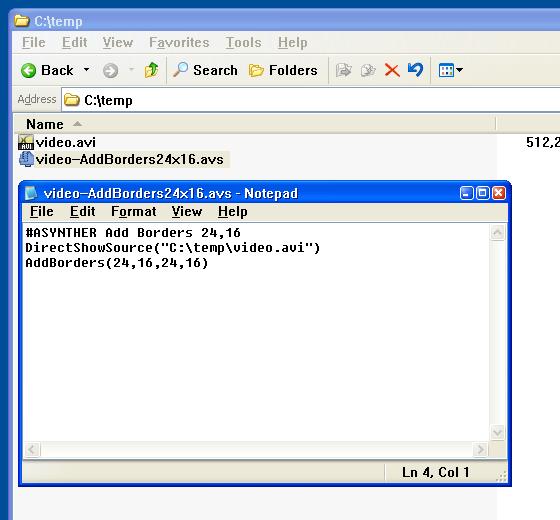
Task: Go up one folder level
Action: [x=151, y=70]
